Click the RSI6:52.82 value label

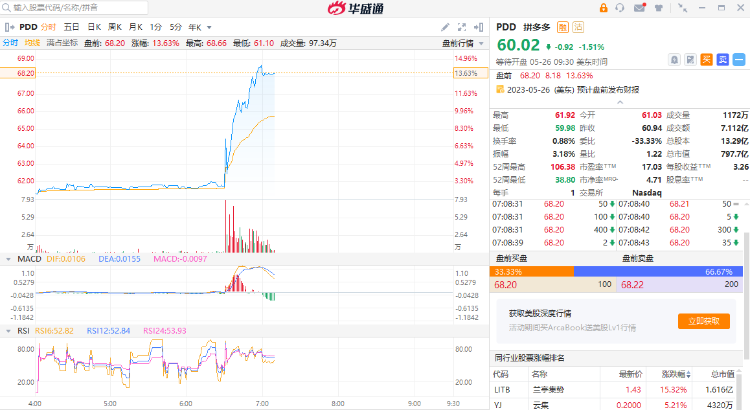point(54,331)
